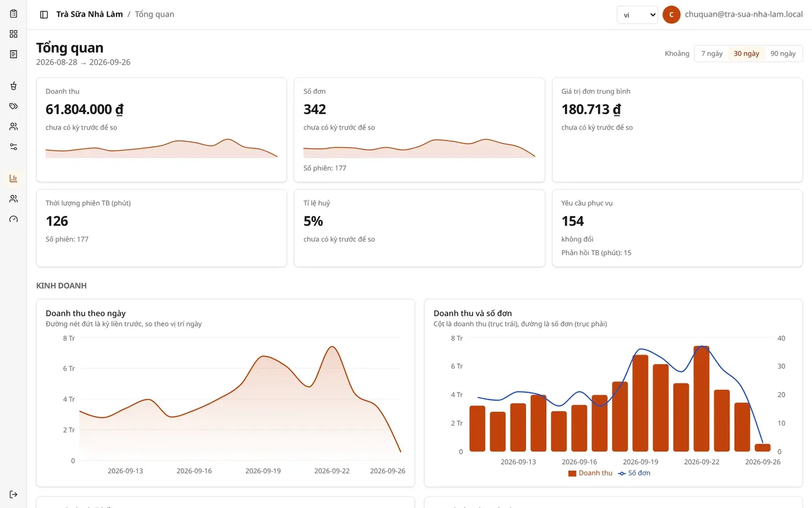This screenshot has height=508, width=812.
Task: Click the cancellation rate 5%
Action: 313,221
